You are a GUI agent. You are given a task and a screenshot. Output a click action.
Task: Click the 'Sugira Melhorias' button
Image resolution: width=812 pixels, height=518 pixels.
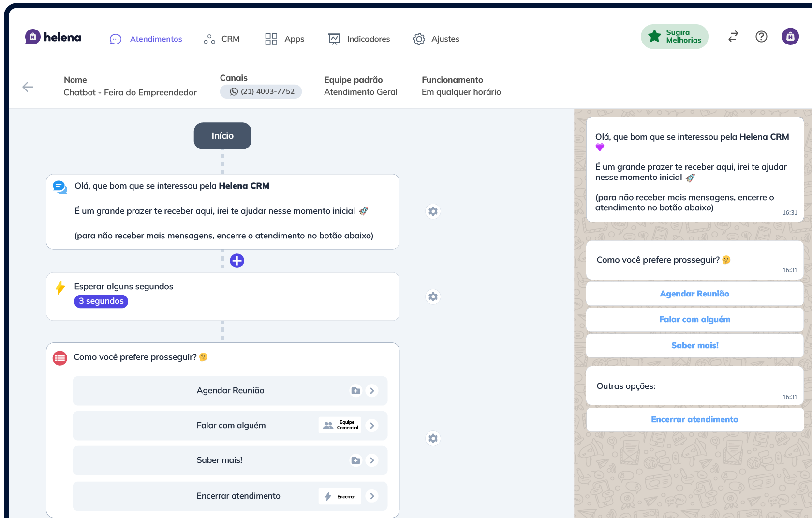click(674, 36)
